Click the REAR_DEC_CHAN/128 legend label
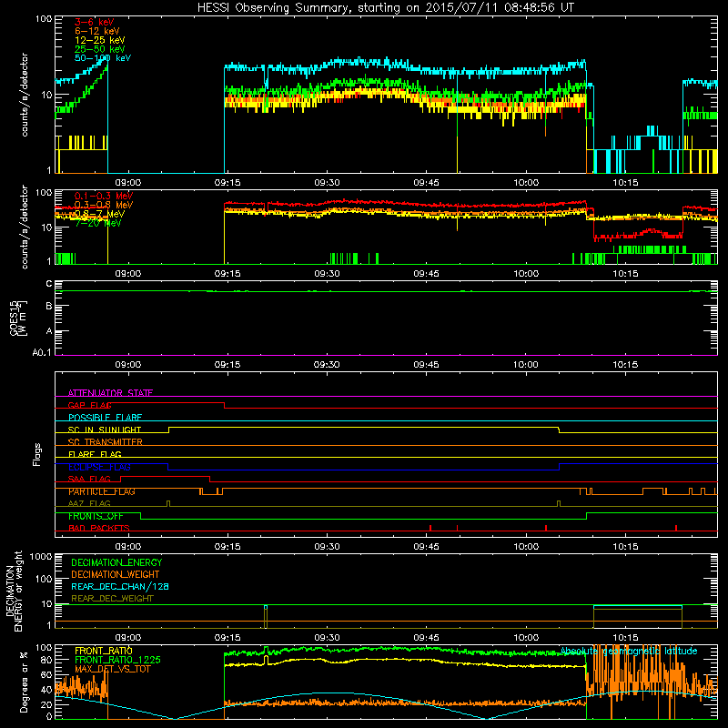The height and width of the screenshot is (728, 728). tap(120, 586)
